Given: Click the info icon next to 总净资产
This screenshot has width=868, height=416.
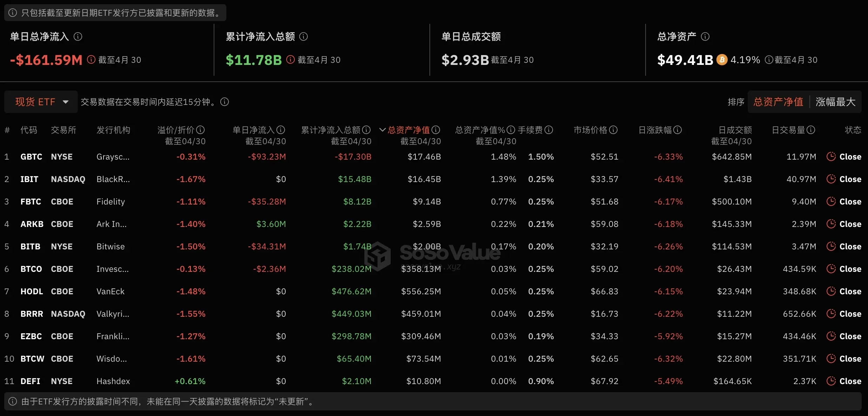Looking at the screenshot, I should click(x=706, y=36).
